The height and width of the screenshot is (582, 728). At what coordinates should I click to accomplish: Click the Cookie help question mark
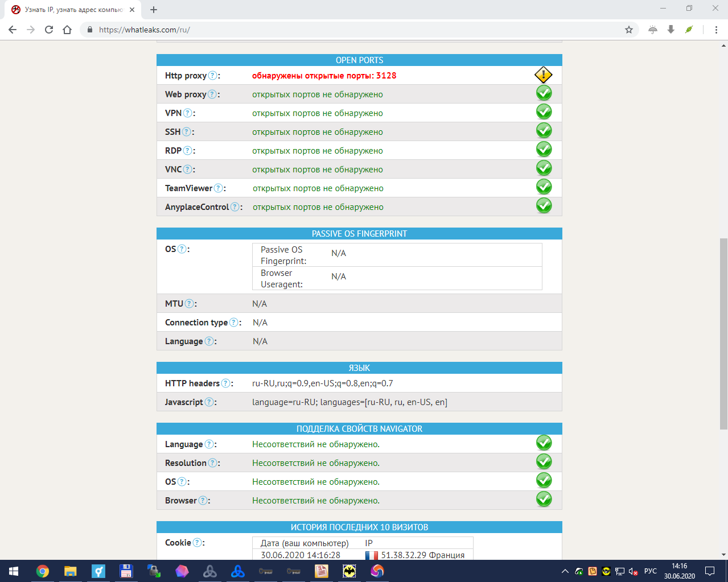tap(198, 543)
